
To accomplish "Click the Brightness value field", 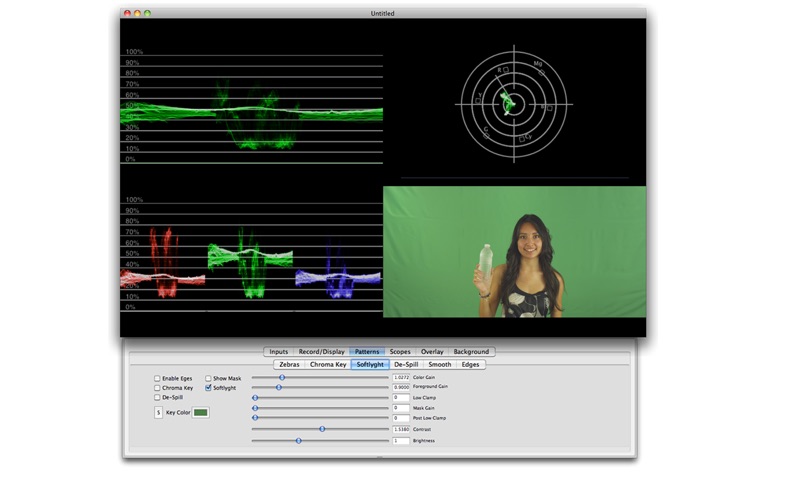I will (401, 440).
